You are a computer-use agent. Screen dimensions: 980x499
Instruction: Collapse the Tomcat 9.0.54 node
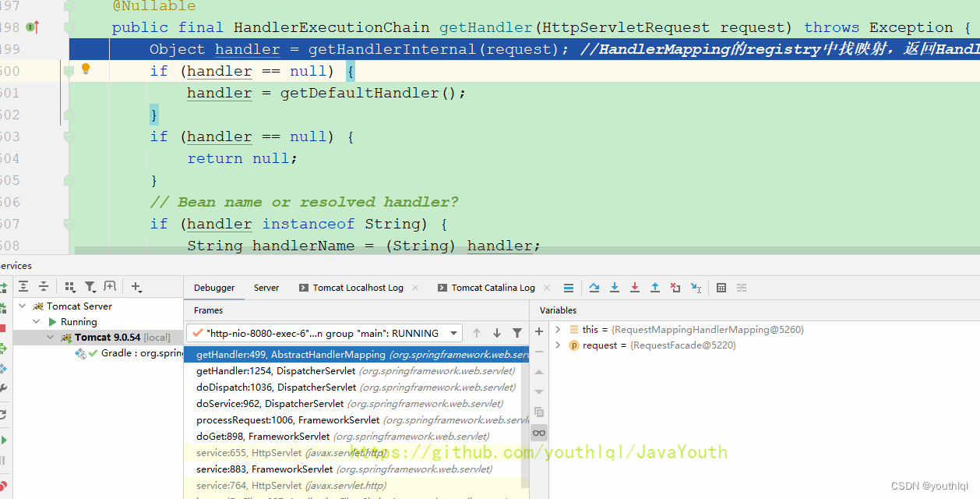pos(51,338)
